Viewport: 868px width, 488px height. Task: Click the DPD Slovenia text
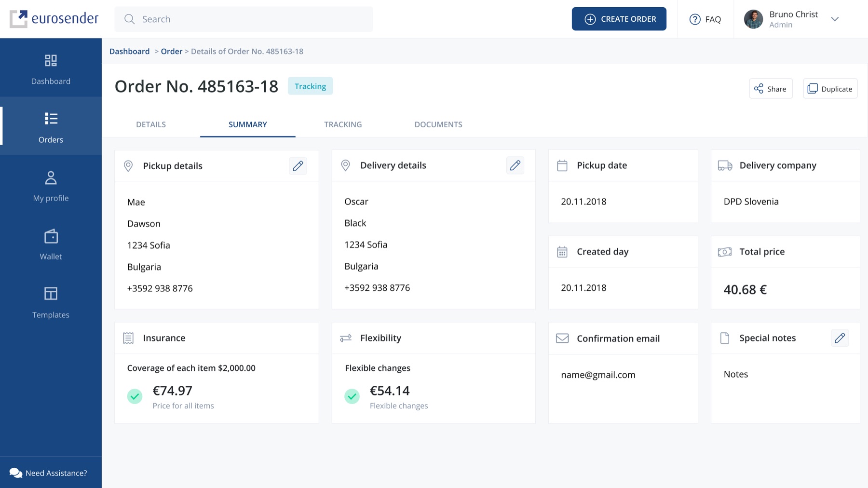(751, 202)
